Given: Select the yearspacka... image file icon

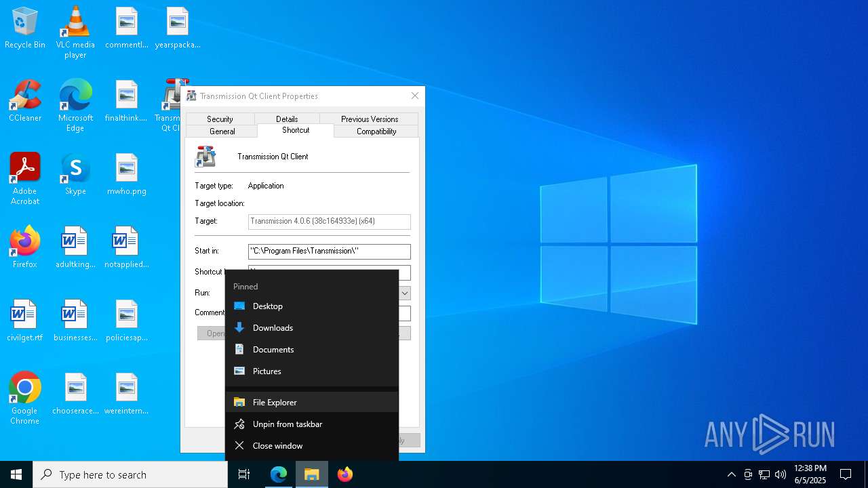Looking at the screenshot, I should 178,28.
